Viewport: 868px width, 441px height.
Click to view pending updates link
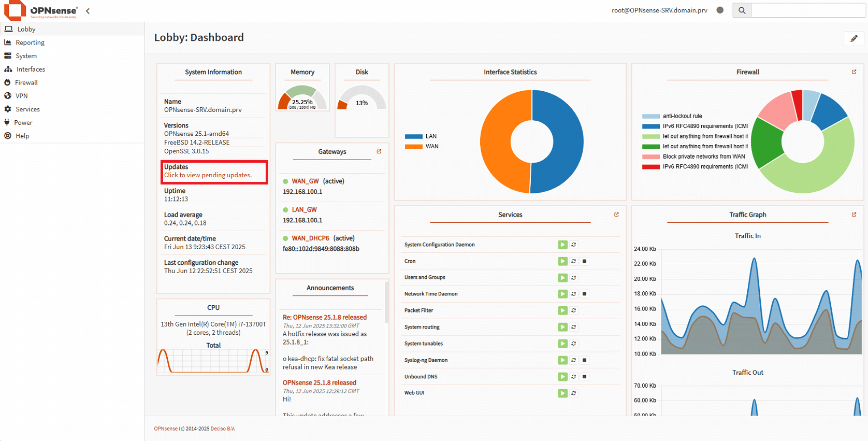click(x=208, y=175)
